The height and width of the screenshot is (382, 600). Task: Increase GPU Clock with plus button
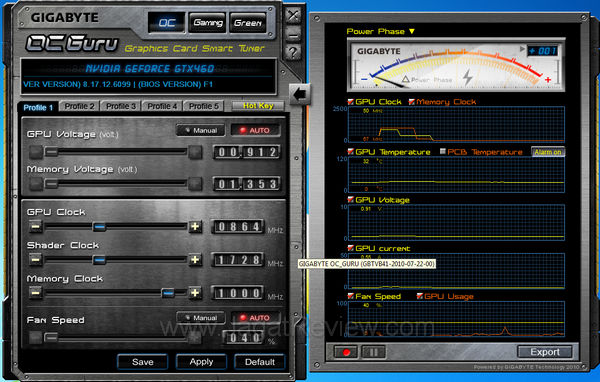click(x=195, y=227)
